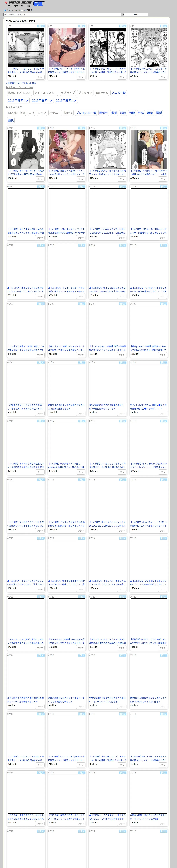Screen dimensions: 177x868
Task: Click ブクマ on the 453click article
Action: [x=122, y=648]
